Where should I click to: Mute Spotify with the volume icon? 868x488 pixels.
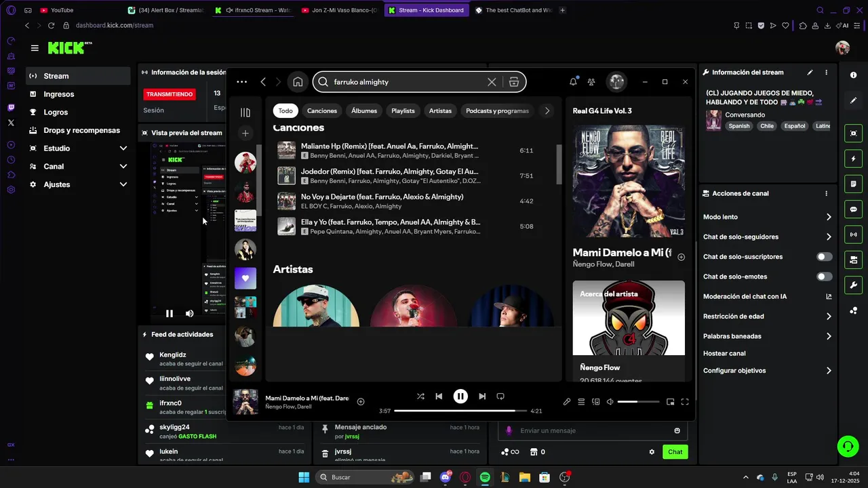610,402
